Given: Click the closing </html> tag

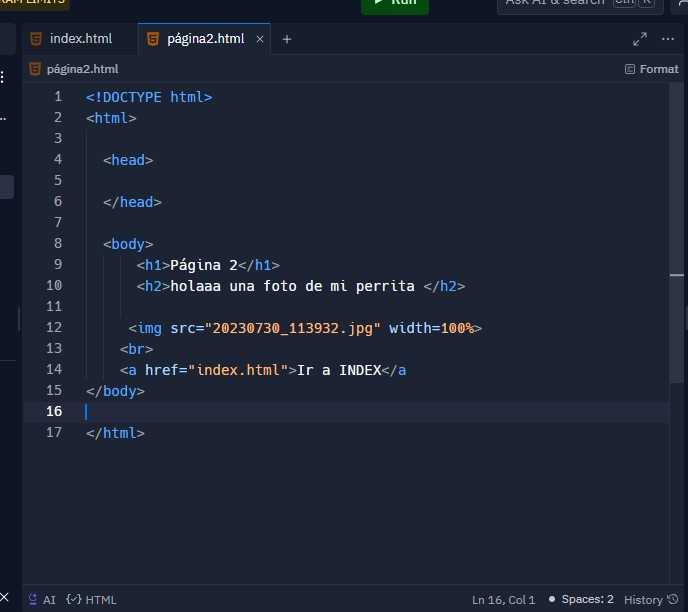Looking at the screenshot, I should [115, 433].
